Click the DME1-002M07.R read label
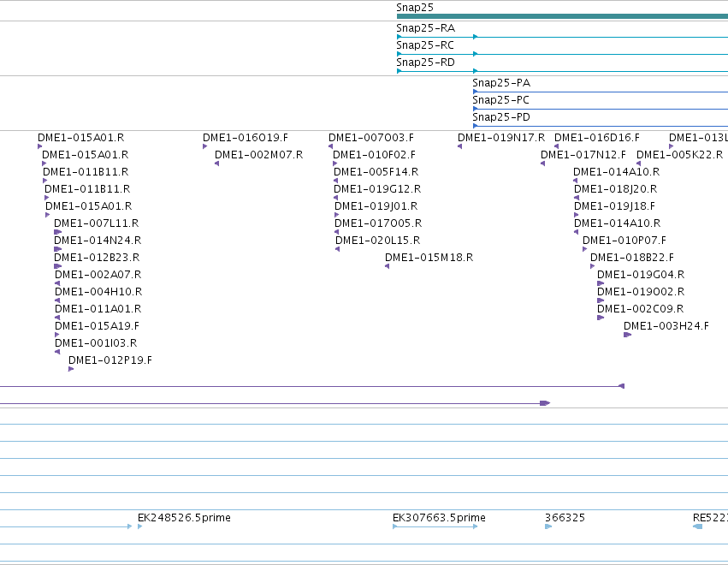Viewport: 728px width, 565px height. pyautogui.click(x=258, y=155)
